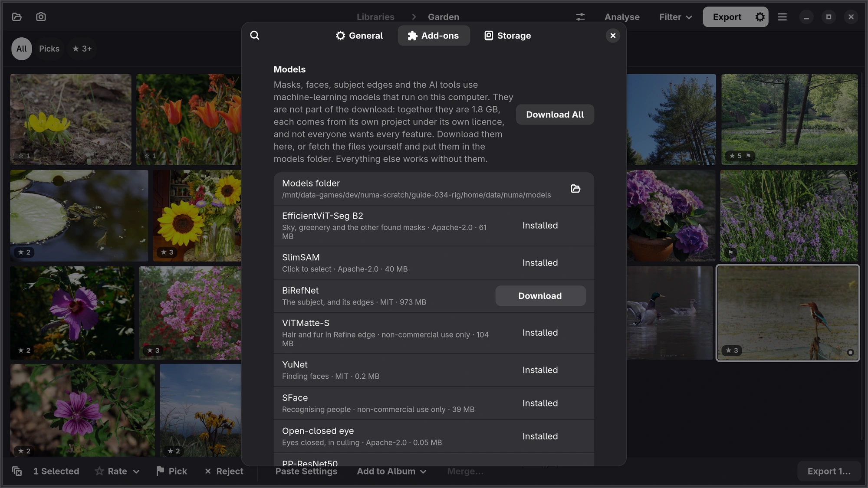The height and width of the screenshot is (488, 868).
Task: Click the '1 Selected' label
Action: [x=56, y=471]
